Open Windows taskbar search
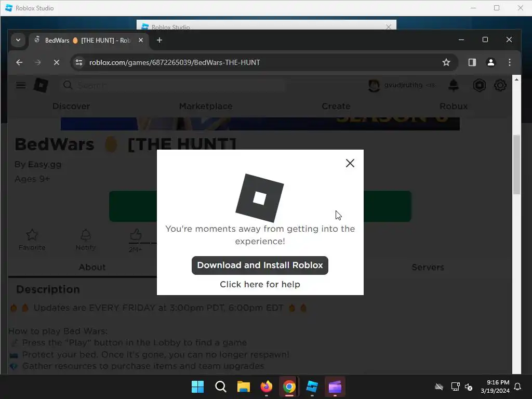The image size is (532, 399). click(220, 387)
